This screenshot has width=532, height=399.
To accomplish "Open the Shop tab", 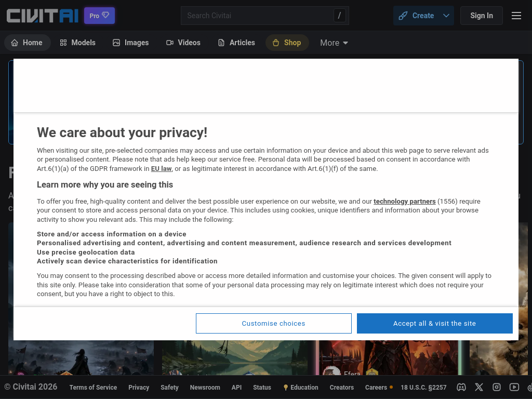I will (x=287, y=43).
